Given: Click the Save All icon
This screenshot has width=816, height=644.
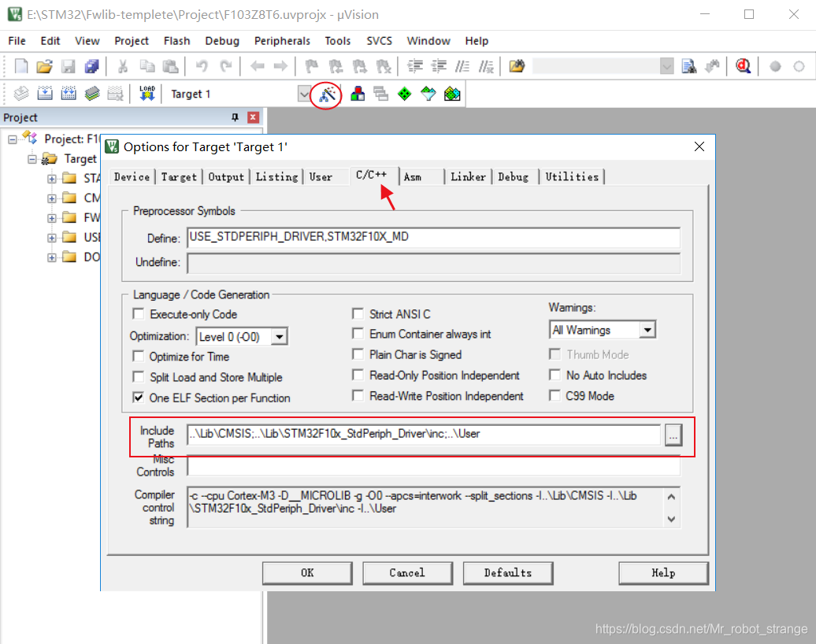Looking at the screenshot, I should pyautogui.click(x=91, y=66).
